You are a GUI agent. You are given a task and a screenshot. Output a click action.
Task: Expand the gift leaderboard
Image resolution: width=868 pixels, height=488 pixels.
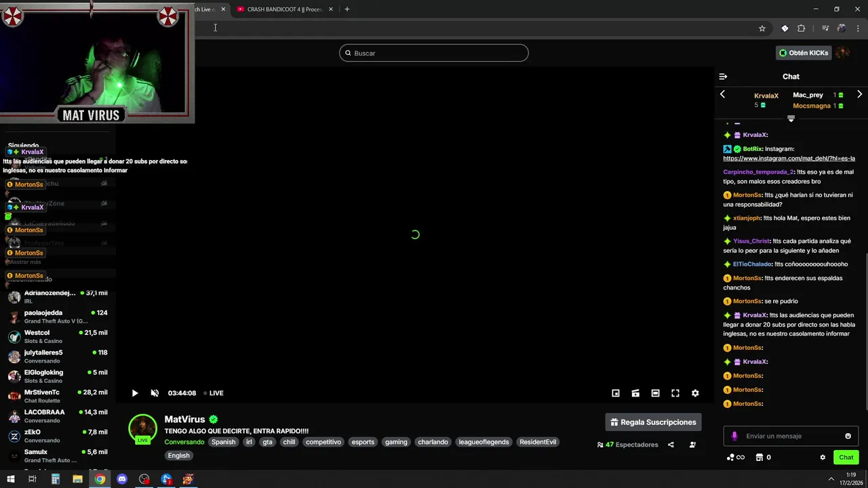point(791,119)
